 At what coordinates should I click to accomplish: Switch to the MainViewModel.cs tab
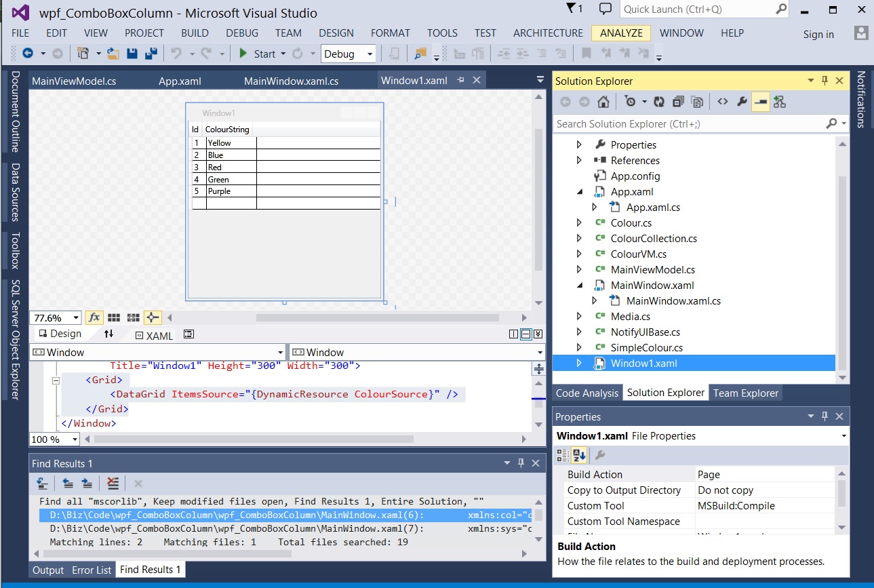pyautogui.click(x=74, y=81)
